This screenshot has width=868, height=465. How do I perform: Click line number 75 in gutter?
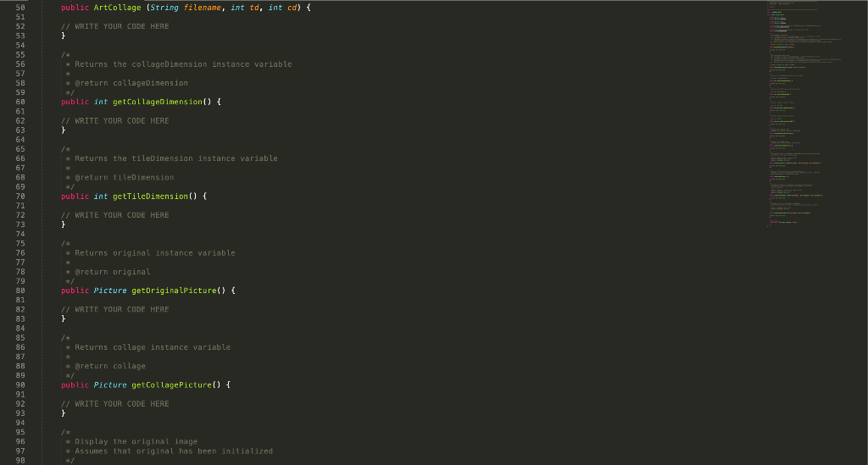point(20,243)
